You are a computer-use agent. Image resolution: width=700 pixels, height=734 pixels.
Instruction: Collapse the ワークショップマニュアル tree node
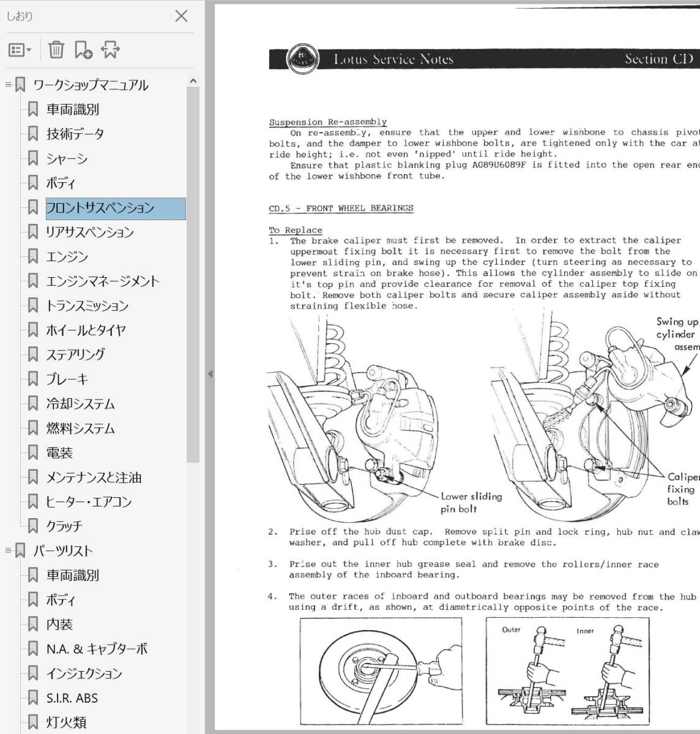click(9, 84)
